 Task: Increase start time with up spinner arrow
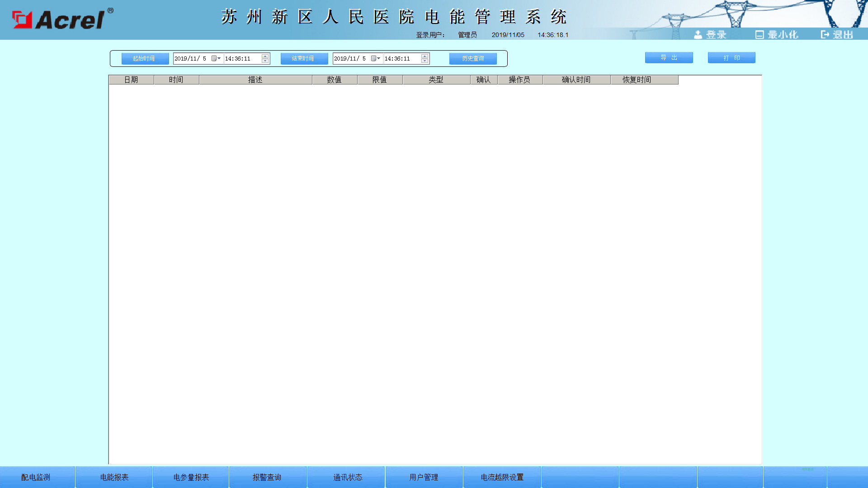(265, 56)
